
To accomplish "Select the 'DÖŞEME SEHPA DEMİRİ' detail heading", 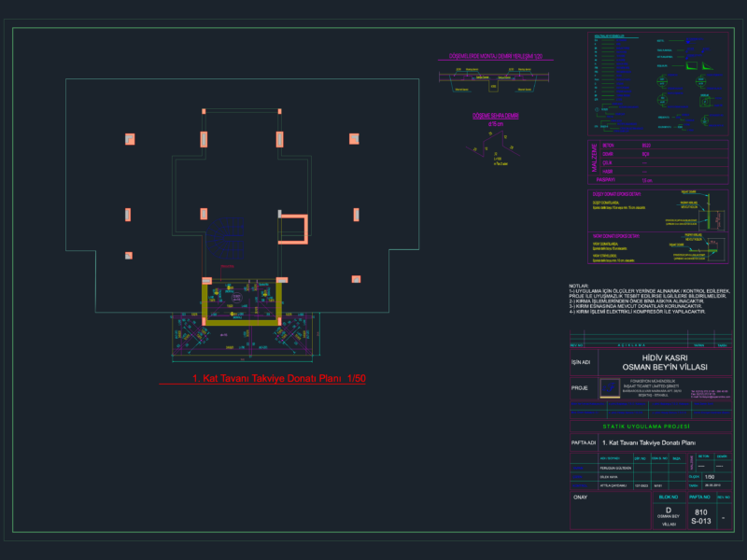I will pyautogui.click(x=496, y=116).
